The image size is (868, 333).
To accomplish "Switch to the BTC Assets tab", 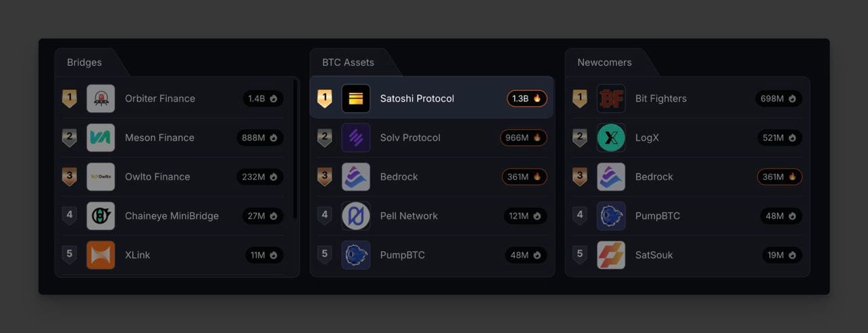I will (x=348, y=62).
